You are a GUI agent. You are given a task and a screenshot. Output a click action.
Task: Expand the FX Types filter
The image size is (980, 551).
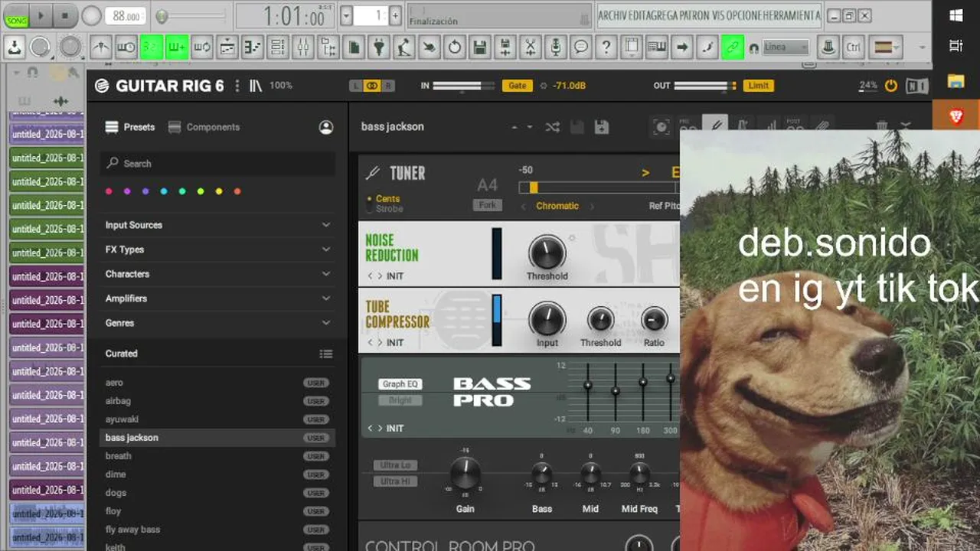click(218, 249)
